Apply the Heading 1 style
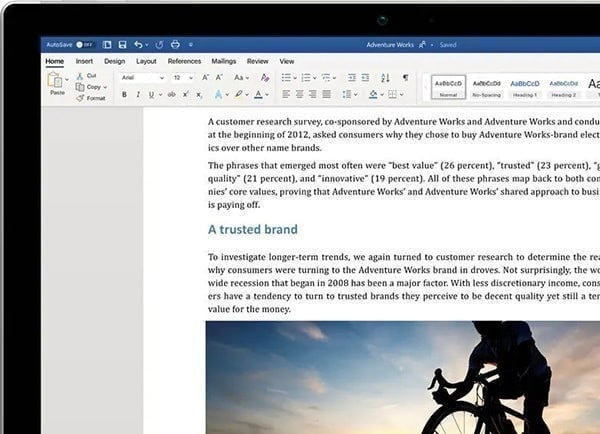Image resolution: width=600 pixels, height=434 pixels. (525, 87)
